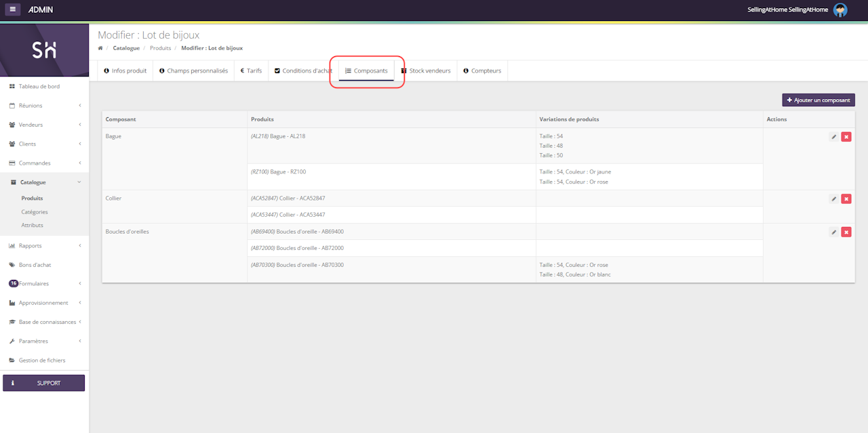
Task: Open the Stock vendeurs tab
Action: click(426, 70)
